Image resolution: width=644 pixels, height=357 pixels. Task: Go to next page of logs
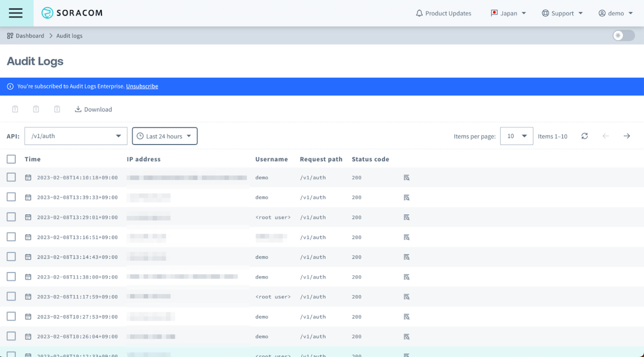click(x=626, y=136)
